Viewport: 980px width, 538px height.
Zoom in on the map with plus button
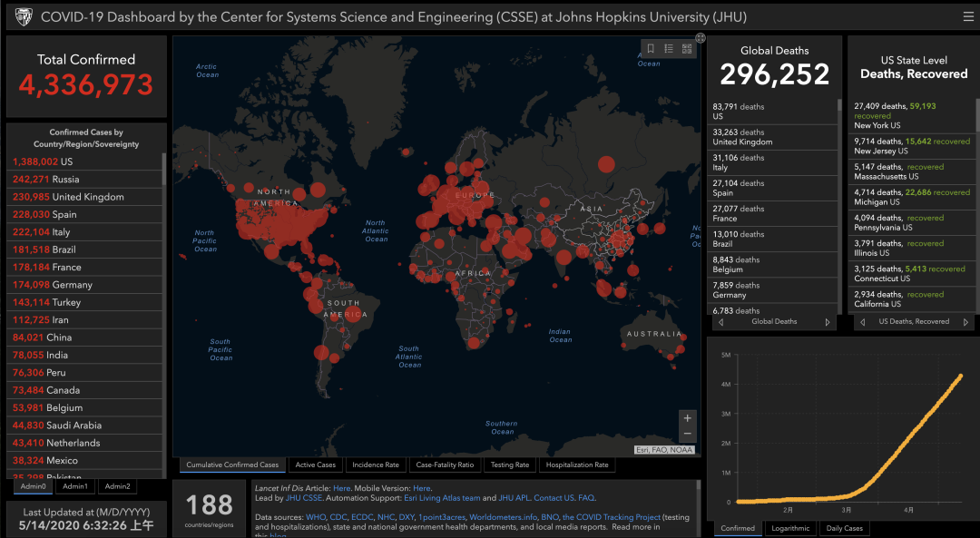tap(688, 418)
